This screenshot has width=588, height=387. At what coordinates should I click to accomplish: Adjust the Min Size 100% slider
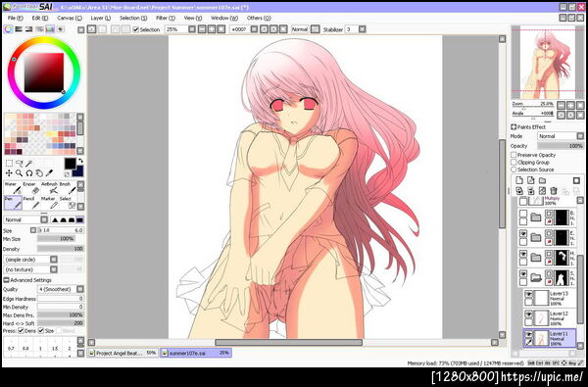(x=61, y=239)
